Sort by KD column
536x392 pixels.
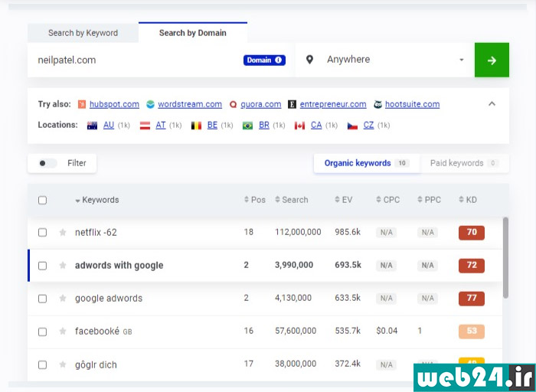point(468,200)
